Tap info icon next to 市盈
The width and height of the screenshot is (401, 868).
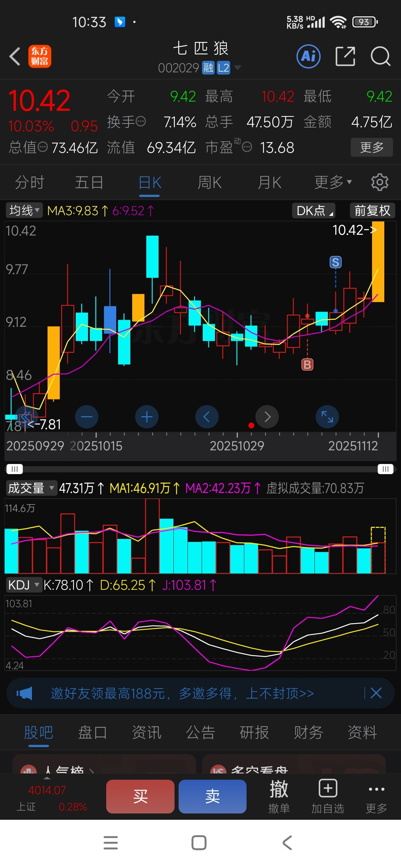coord(247,147)
